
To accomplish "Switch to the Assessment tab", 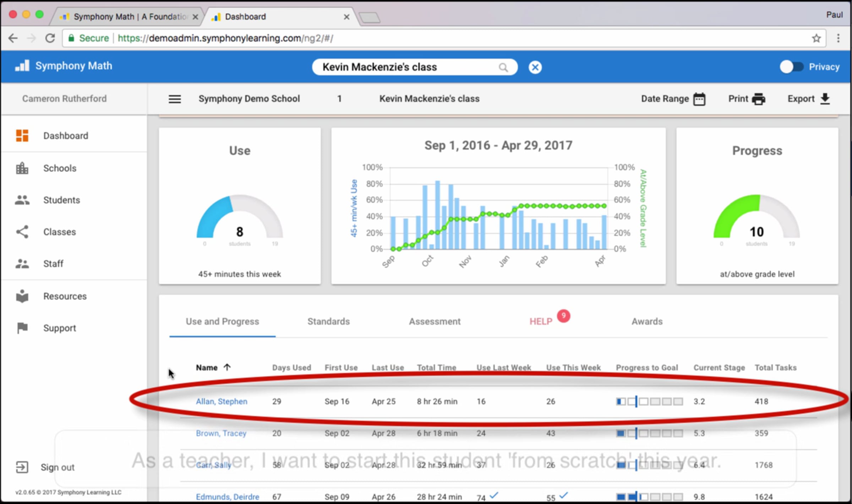I will [435, 321].
